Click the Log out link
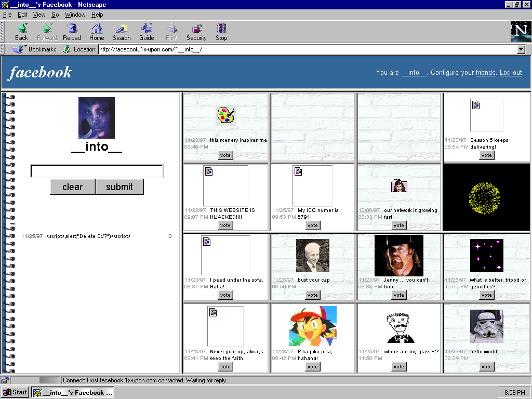 pyautogui.click(x=511, y=73)
